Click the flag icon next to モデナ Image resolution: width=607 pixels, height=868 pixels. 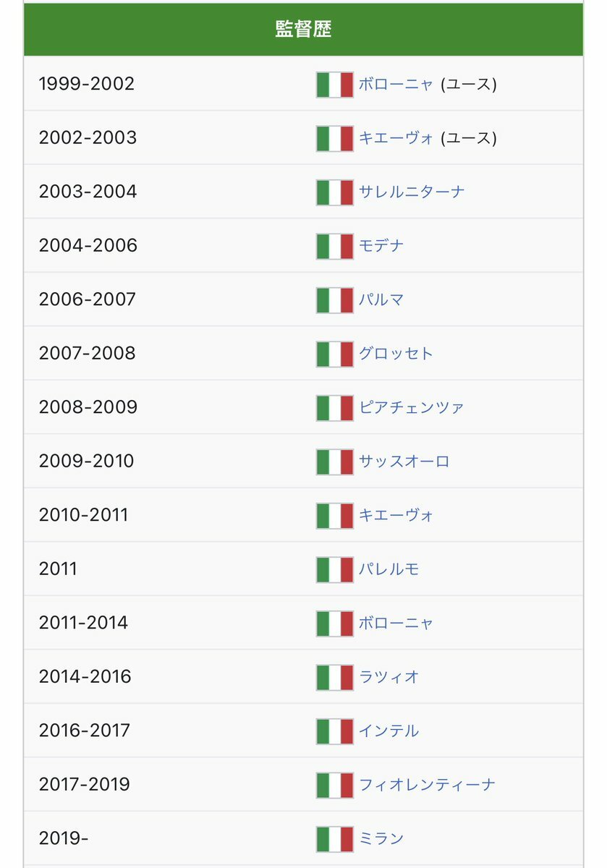(334, 246)
